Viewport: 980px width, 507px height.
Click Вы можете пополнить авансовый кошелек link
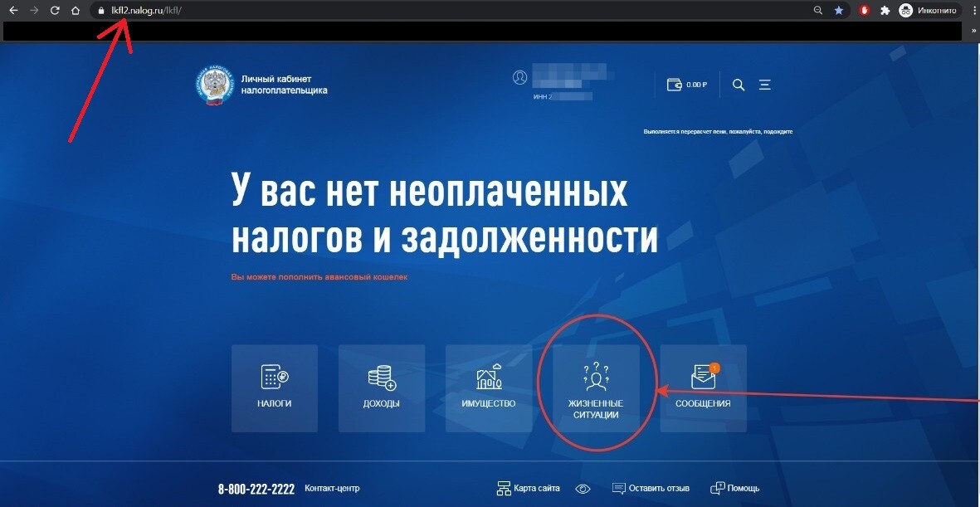point(319,276)
